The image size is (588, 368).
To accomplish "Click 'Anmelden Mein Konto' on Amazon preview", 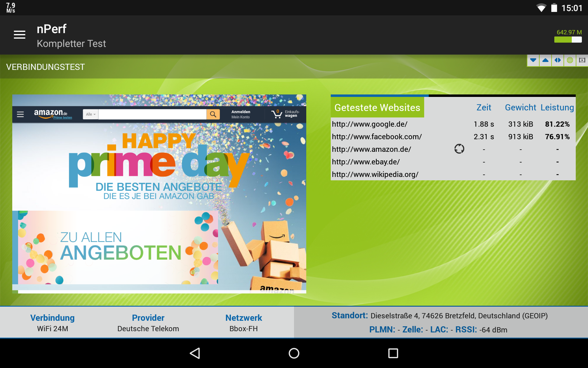I will [241, 114].
